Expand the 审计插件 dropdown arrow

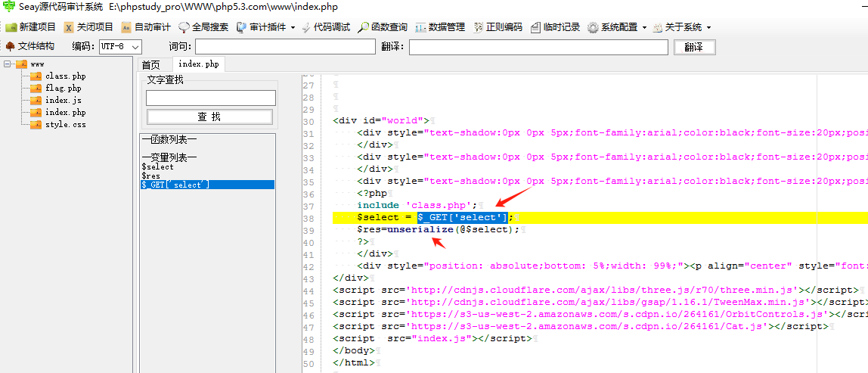point(293,27)
